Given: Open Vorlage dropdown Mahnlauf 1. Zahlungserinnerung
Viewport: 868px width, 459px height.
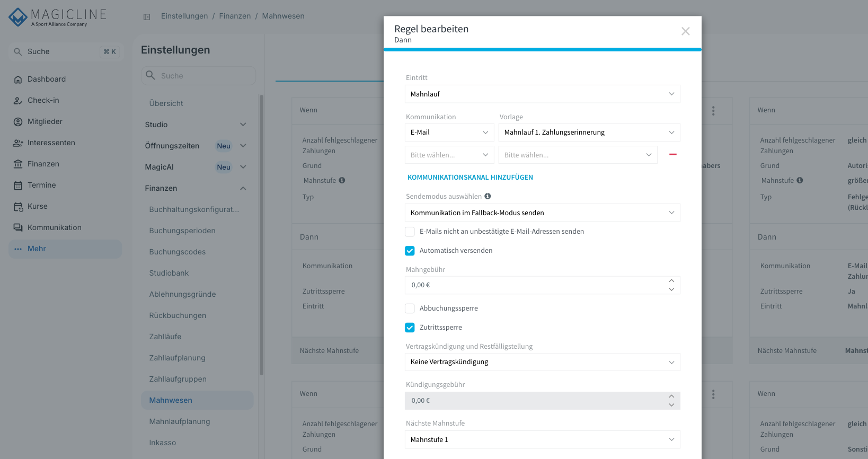Looking at the screenshot, I should [x=589, y=133].
